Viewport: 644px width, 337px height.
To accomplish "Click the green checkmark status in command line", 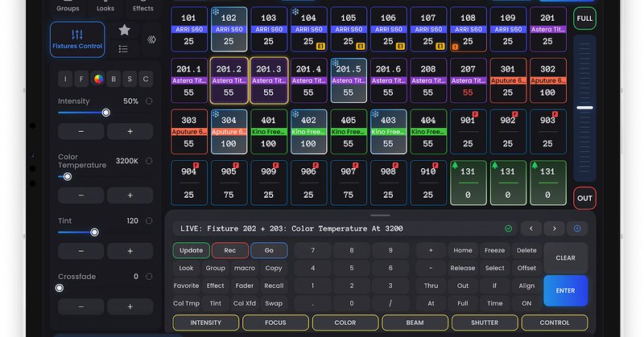I will 509,228.
